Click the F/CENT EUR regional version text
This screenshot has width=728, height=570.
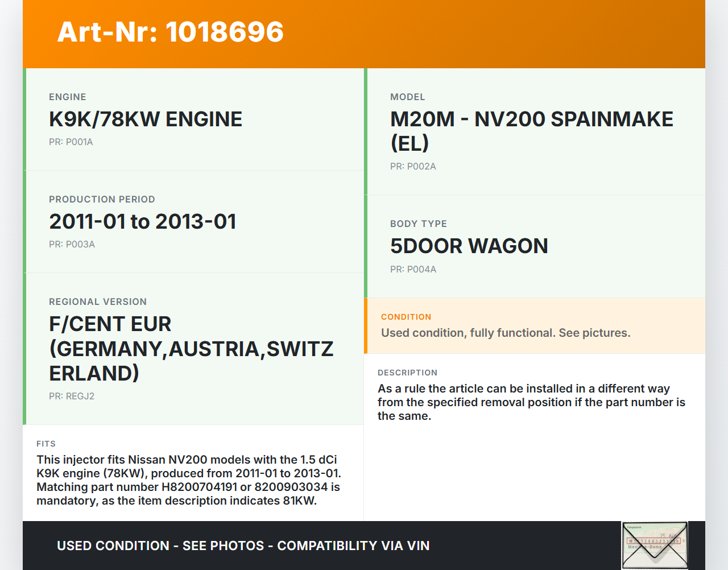coord(191,348)
